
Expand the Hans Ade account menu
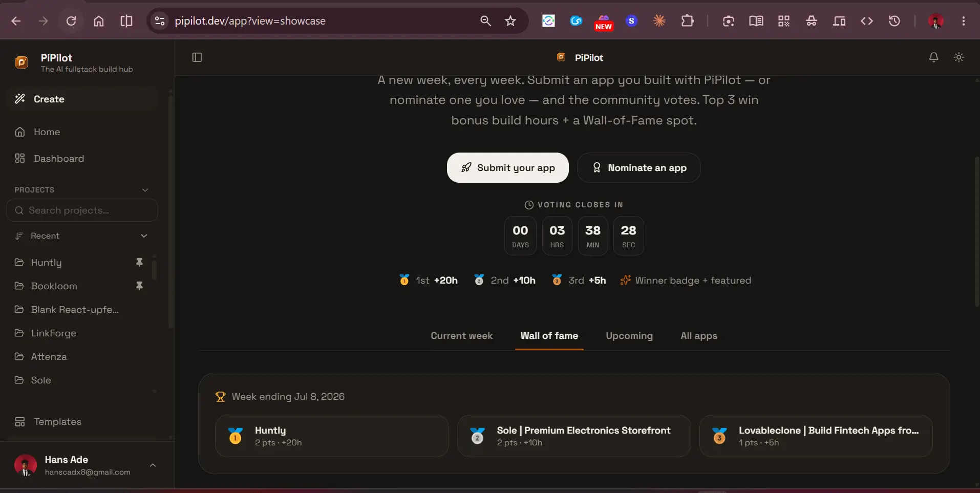[x=153, y=465]
